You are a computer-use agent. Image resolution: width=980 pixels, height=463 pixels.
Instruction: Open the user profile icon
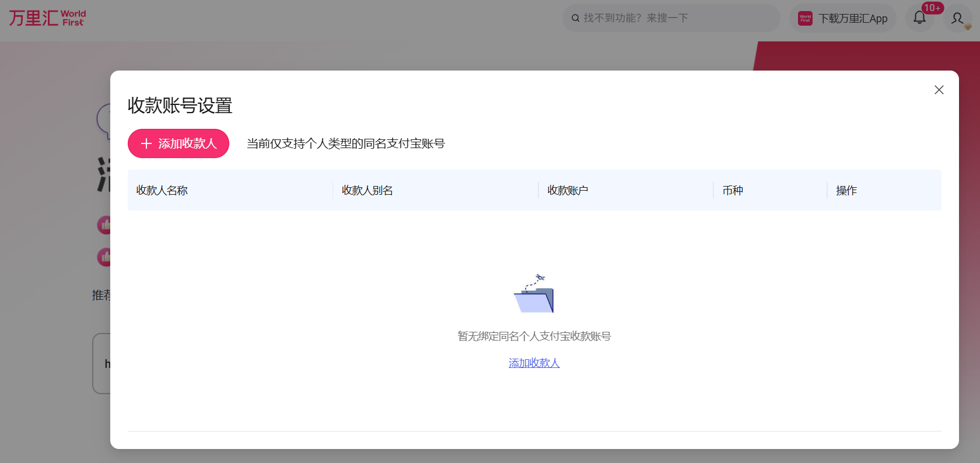(957, 19)
